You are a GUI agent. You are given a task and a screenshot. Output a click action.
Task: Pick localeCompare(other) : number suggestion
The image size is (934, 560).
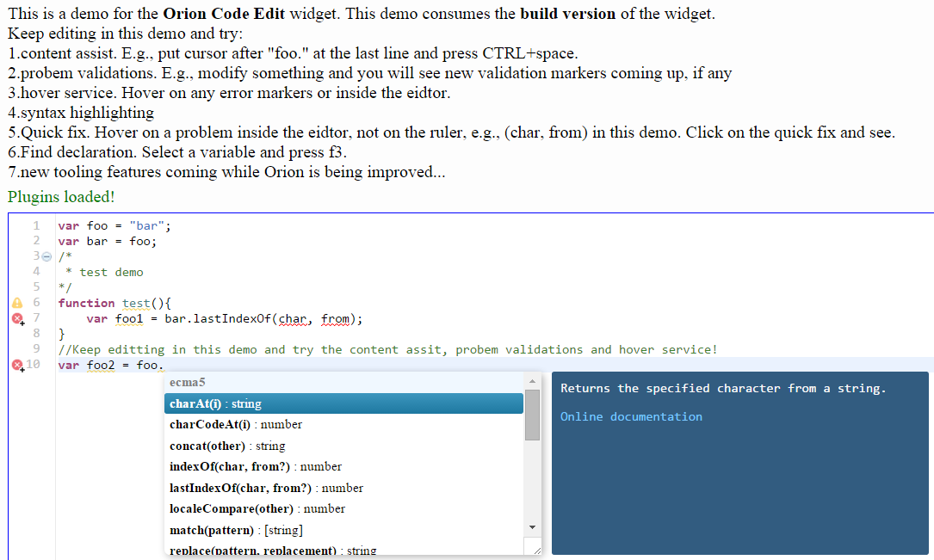tap(343, 509)
